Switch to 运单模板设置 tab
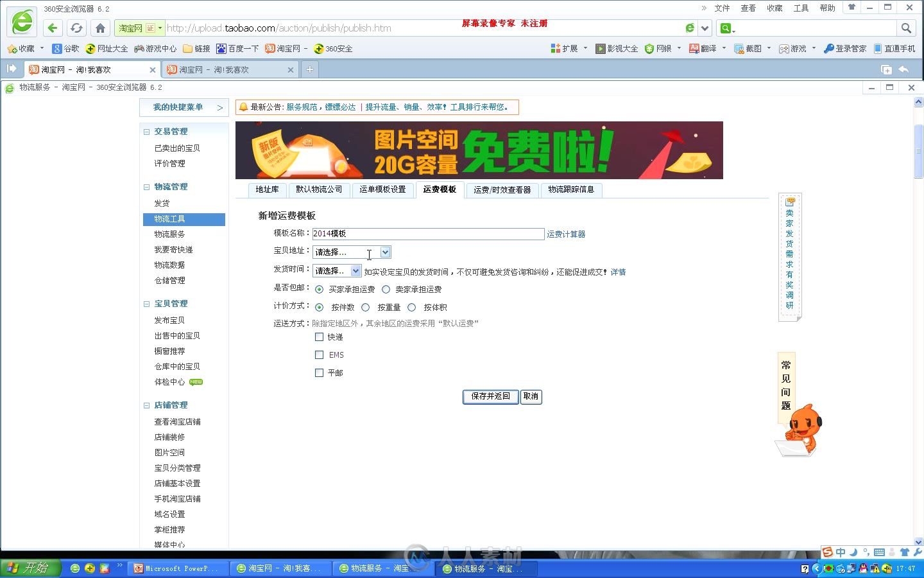Screen dimensions: 924x578 382,189
